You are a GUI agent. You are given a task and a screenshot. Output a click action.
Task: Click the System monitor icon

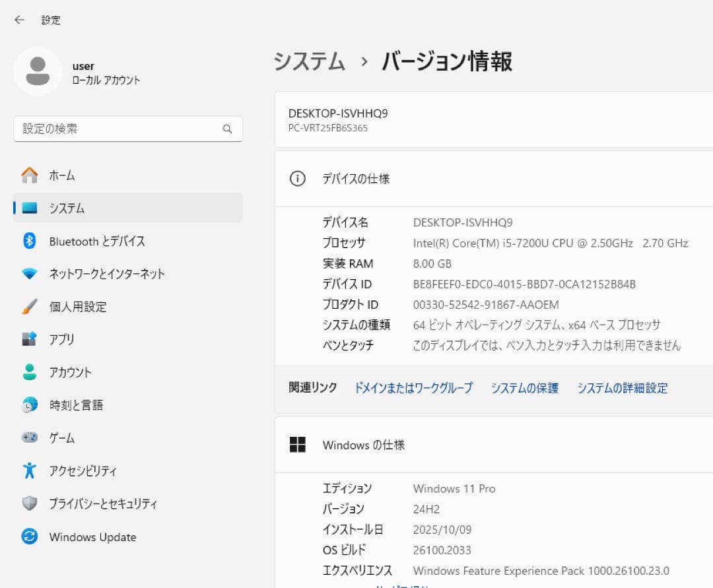tap(30, 208)
